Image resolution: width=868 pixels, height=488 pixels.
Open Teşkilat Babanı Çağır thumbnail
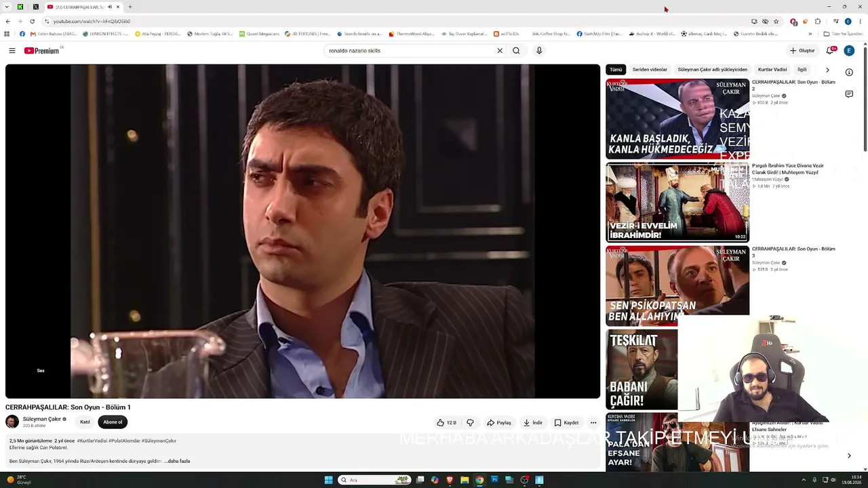[x=642, y=369]
